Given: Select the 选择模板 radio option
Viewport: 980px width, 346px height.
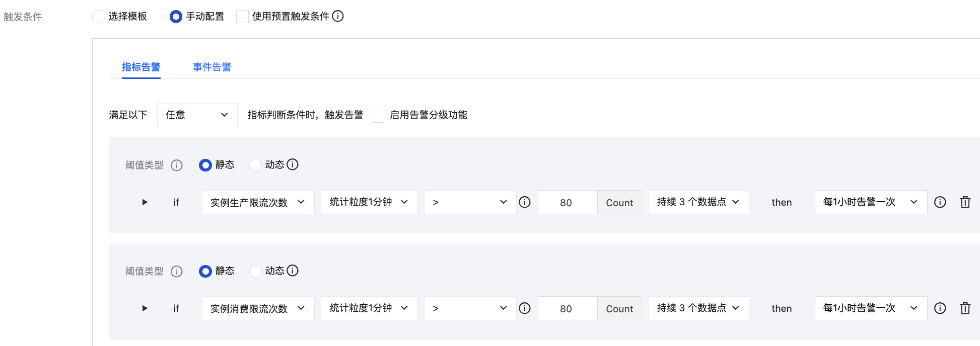Looking at the screenshot, I should tap(99, 17).
